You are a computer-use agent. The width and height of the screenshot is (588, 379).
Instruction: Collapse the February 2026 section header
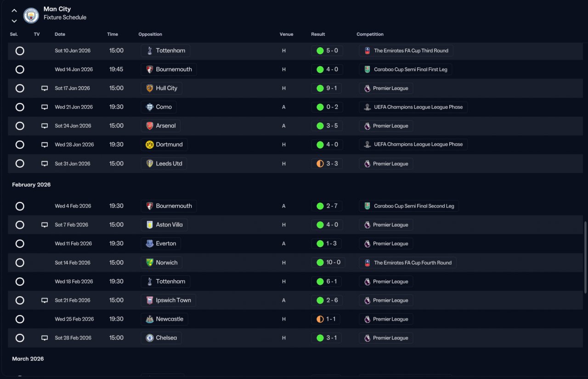[x=31, y=185]
